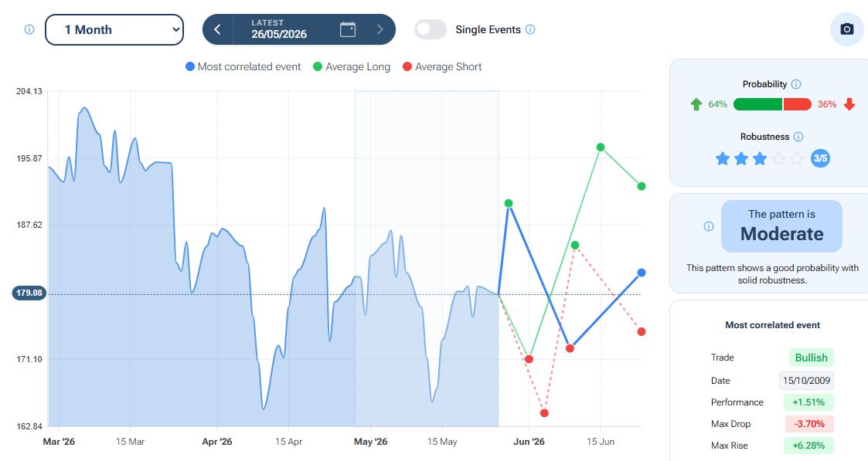The width and height of the screenshot is (868, 461).
Task: Click info icon left of 1 Month selector
Action: tap(29, 29)
